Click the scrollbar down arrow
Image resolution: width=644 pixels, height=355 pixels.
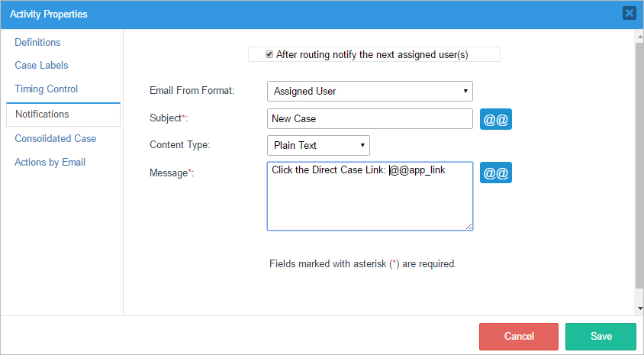click(639, 308)
